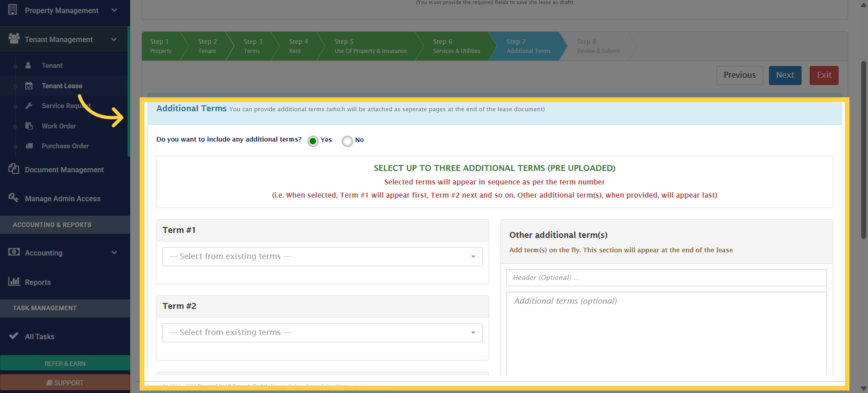Select Yes for including additional terms
Image resolution: width=868 pixels, height=393 pixels.
coord(313,141)
